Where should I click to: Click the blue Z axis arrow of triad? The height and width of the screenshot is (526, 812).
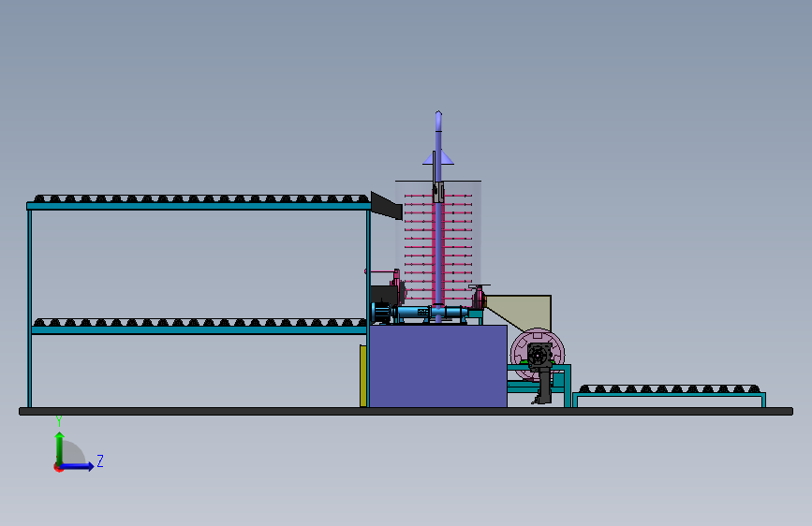(78, 466)
